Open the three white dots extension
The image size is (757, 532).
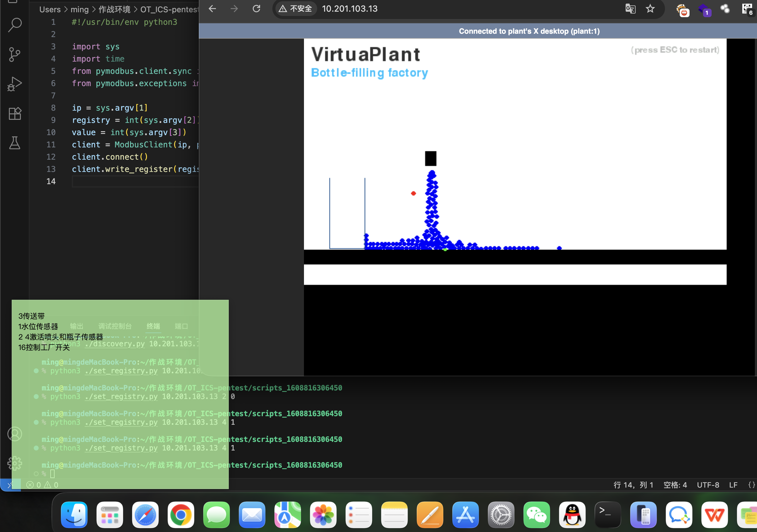click(x=725, y=9)
